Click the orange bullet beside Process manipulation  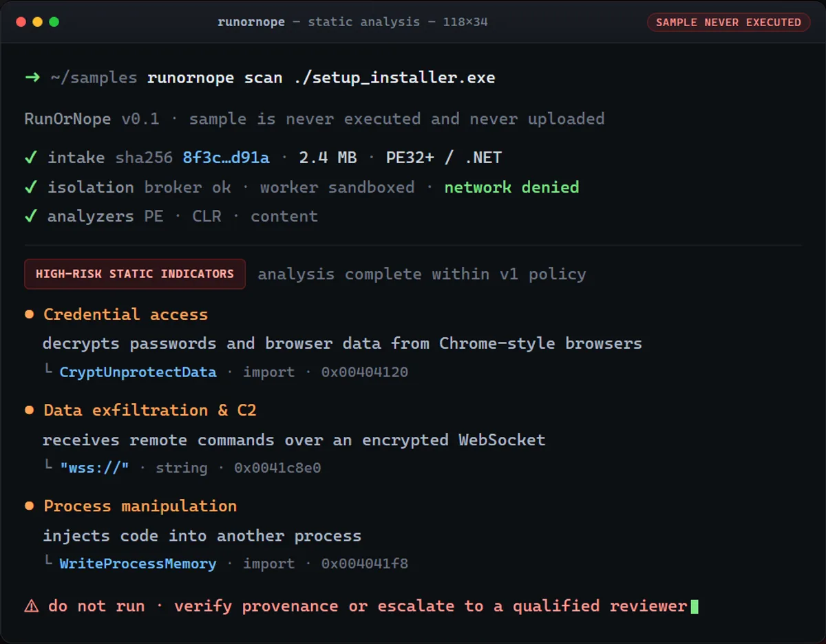click(30, 506)
